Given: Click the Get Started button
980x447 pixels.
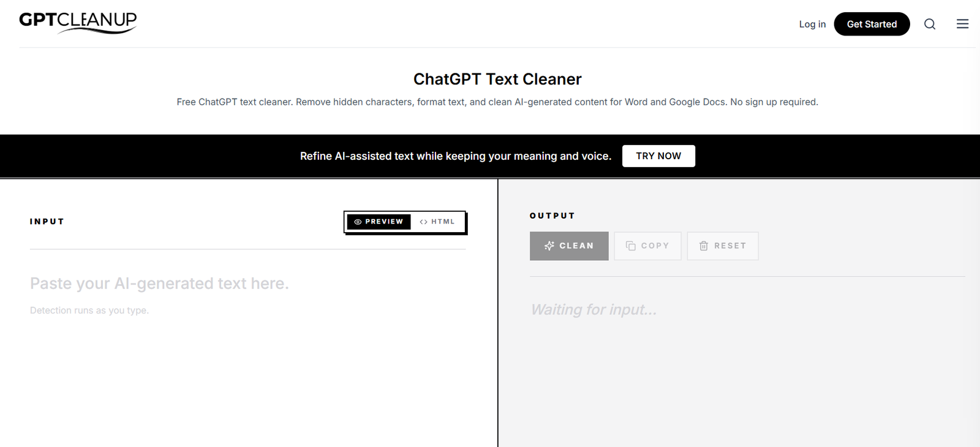Looking at the screenshot, I should pyautogui.click(x=872, y=24).
